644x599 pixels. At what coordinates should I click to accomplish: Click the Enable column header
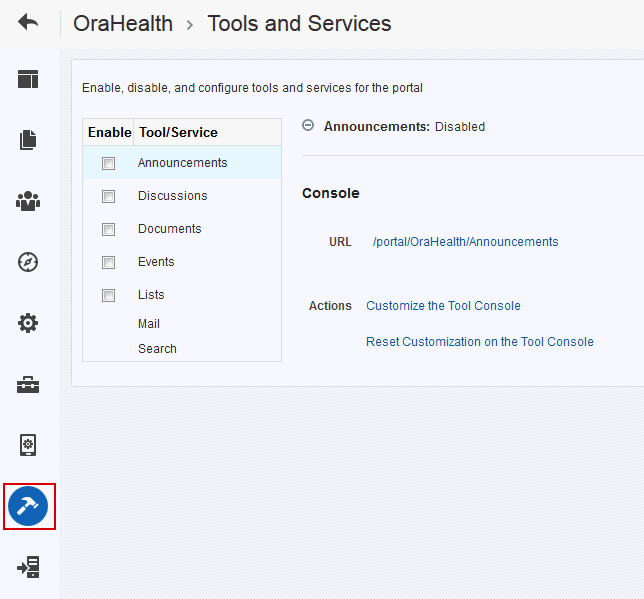(109, 132)
